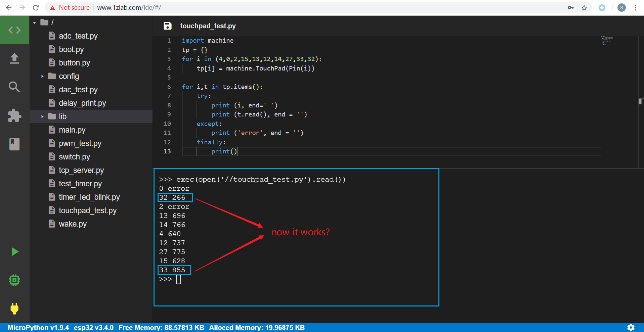This screenshot has height=332, width=644.
Task: Open the code editor panel
Action: pos(14,30)
